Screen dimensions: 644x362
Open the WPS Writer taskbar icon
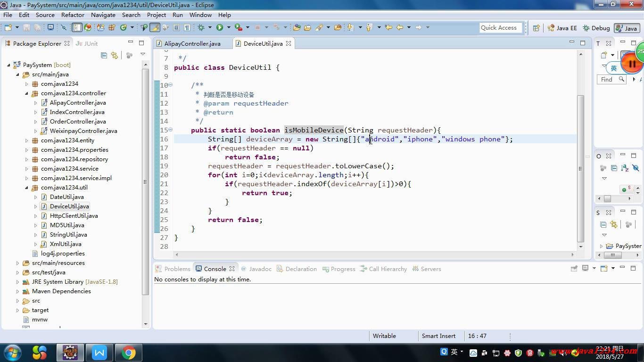click(x=99, y=353)
